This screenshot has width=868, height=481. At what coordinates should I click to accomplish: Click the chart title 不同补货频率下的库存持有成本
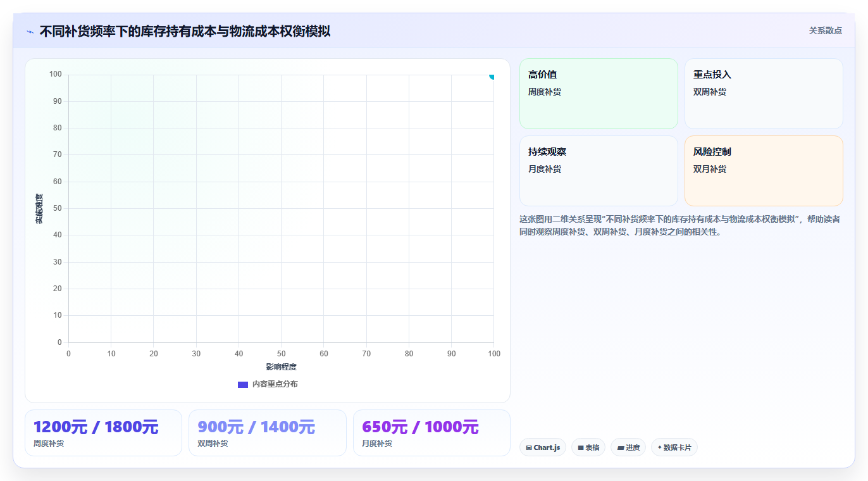185,31
